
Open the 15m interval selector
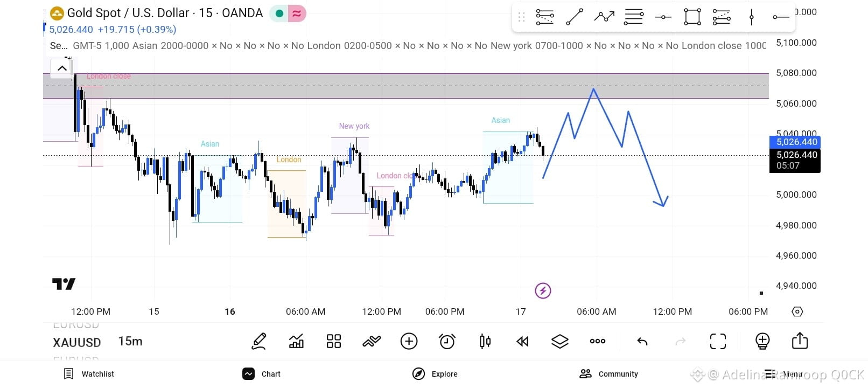[x=130, y=341]
